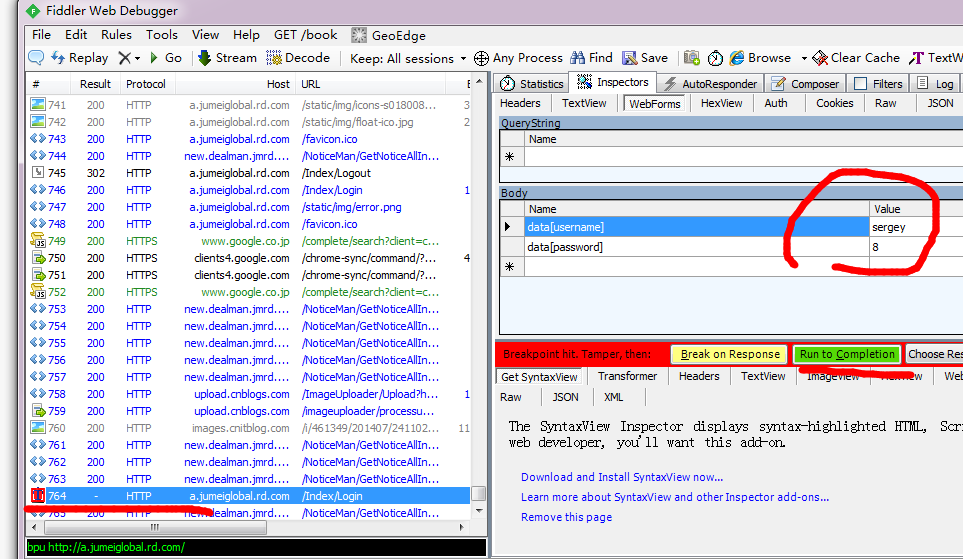Open the View menu
This screenshot has width=963, height=559.
tap(205, 35)
